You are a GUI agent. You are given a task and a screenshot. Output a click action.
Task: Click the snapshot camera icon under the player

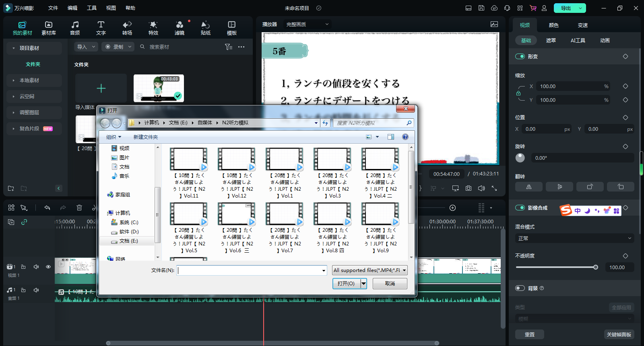[469, 188]
